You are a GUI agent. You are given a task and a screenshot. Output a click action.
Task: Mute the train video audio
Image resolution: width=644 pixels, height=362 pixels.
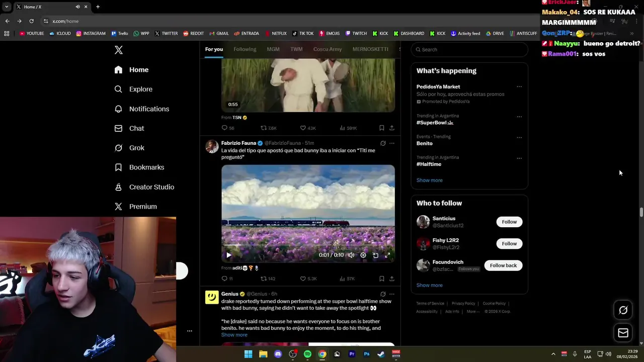[x=351, y=255]
